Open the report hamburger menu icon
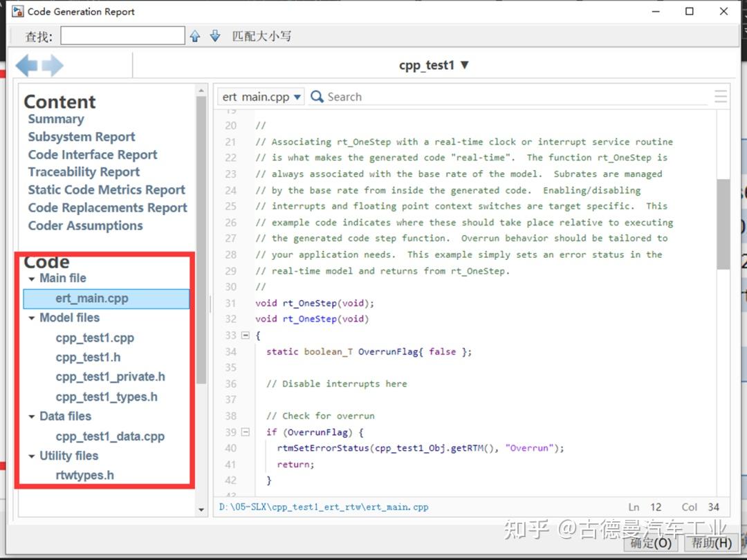The height and width of the screenshot is (560, 747). pyautogui.click(x=720, y=96)
